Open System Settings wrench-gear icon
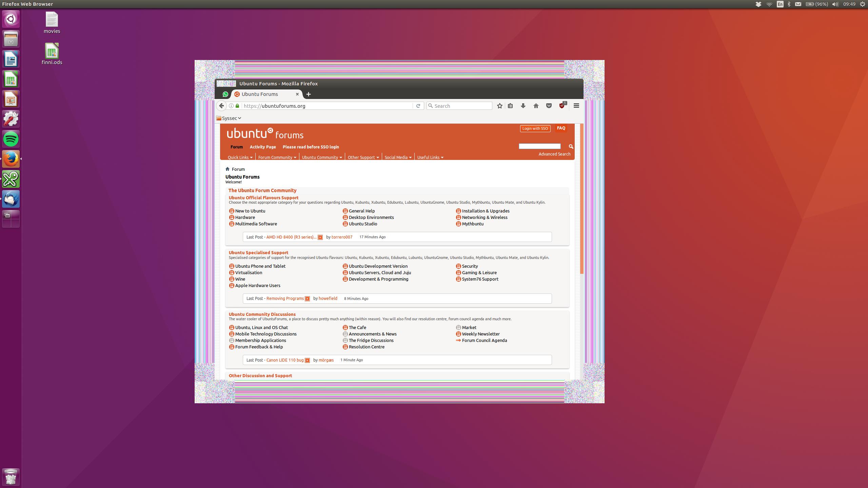Image resolution: width=868 pixels, height=488 pixels. tap(11, 119)
